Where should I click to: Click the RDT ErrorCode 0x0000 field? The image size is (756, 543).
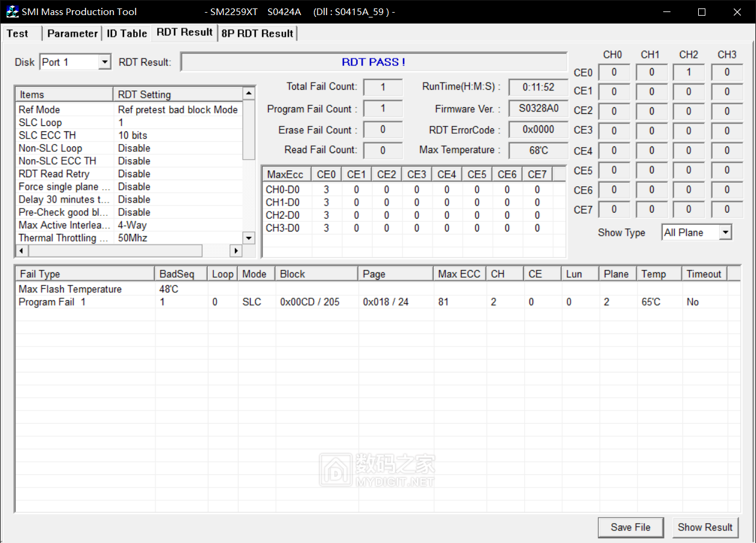click(x=539, y=130)
